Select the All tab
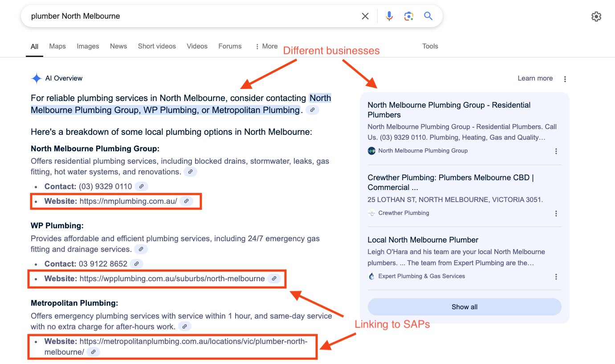The image size is (615, 364). point(34,46)
